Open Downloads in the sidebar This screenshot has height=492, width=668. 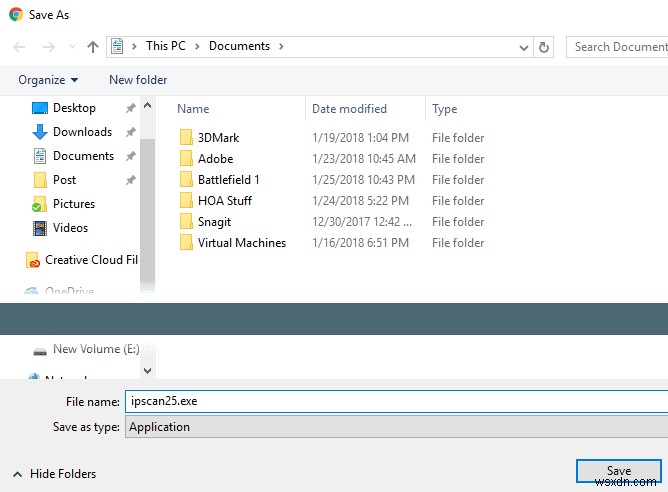point(82,132)
